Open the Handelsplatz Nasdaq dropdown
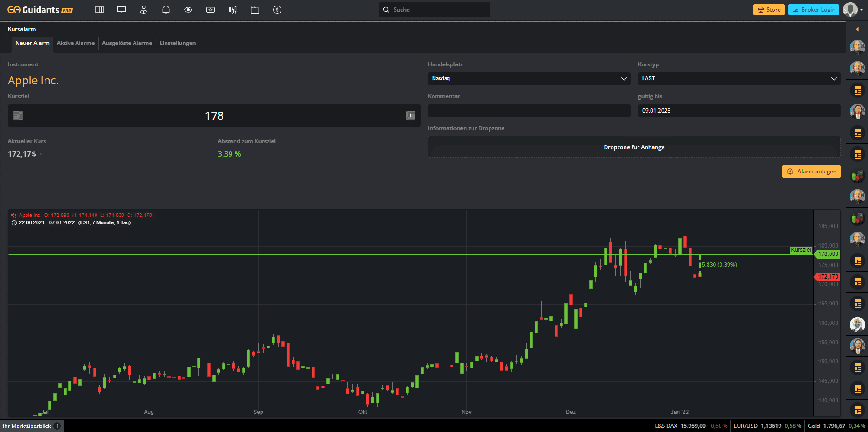868x432 pixels. 529,79
